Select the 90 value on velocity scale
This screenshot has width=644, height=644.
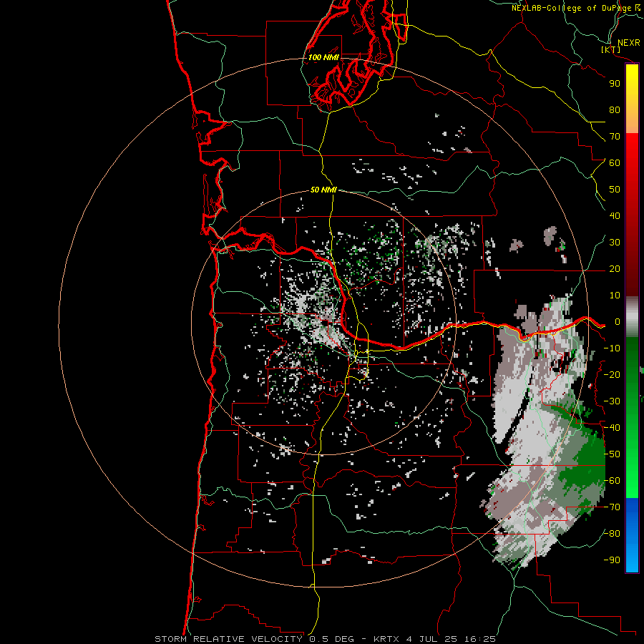(x=615, y=84)
